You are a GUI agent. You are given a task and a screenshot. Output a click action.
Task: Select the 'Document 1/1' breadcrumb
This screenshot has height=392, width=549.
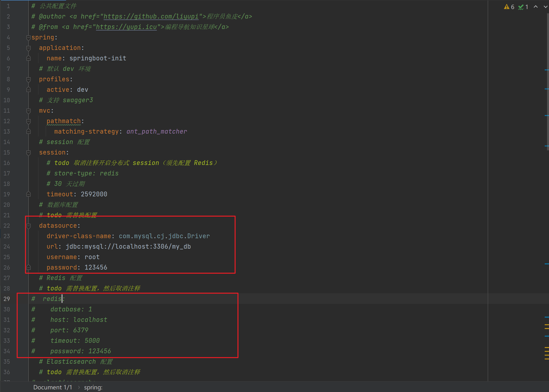click(x=53, y=387)
